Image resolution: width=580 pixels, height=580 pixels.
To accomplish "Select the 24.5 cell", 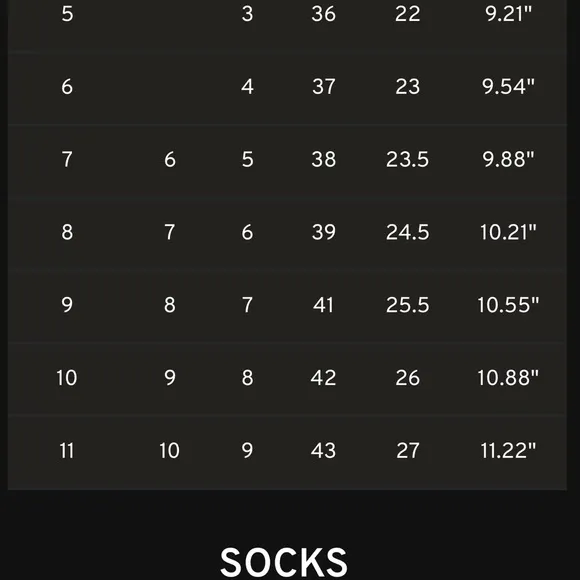I will pos(407,232).
